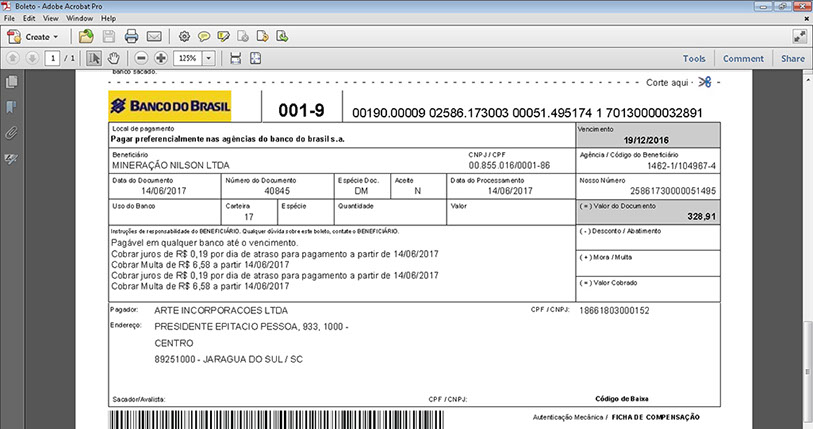Click the Open file folder icon

click(x=87, y=37)
